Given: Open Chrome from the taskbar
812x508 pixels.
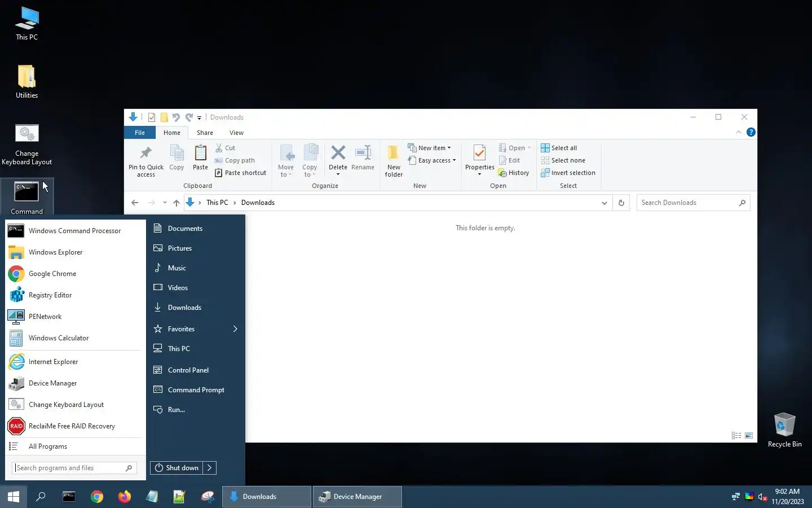Looking at the screenshot, I should [x=97, y=497].
